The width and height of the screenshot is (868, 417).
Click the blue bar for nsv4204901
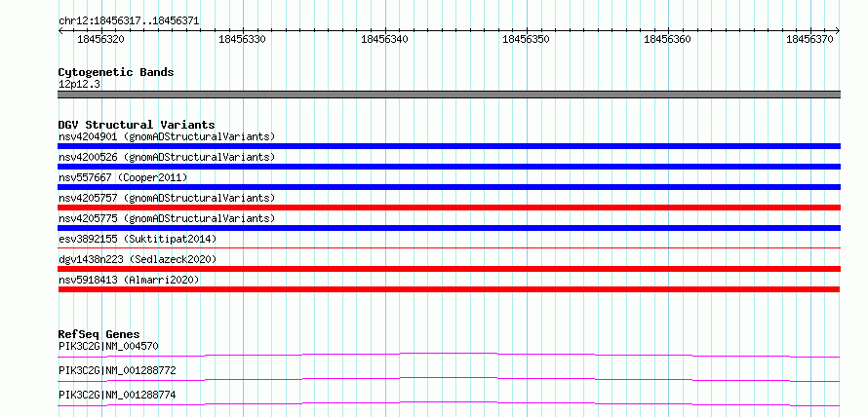(x=449, y=146)
